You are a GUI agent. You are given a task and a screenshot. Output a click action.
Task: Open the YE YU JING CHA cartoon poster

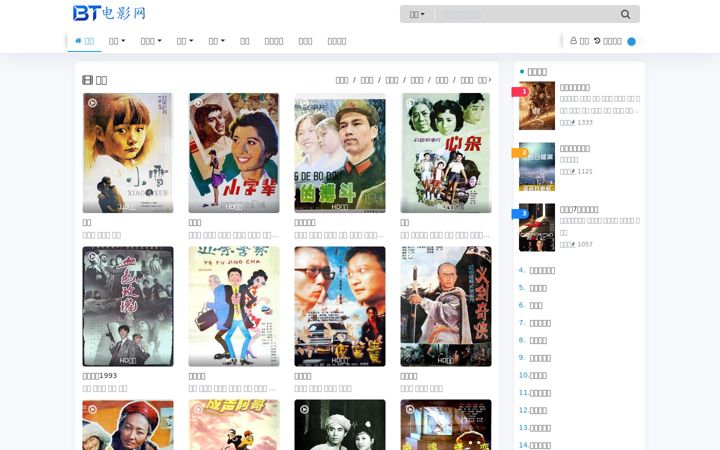pyautogui.click(x=234, y=306)
